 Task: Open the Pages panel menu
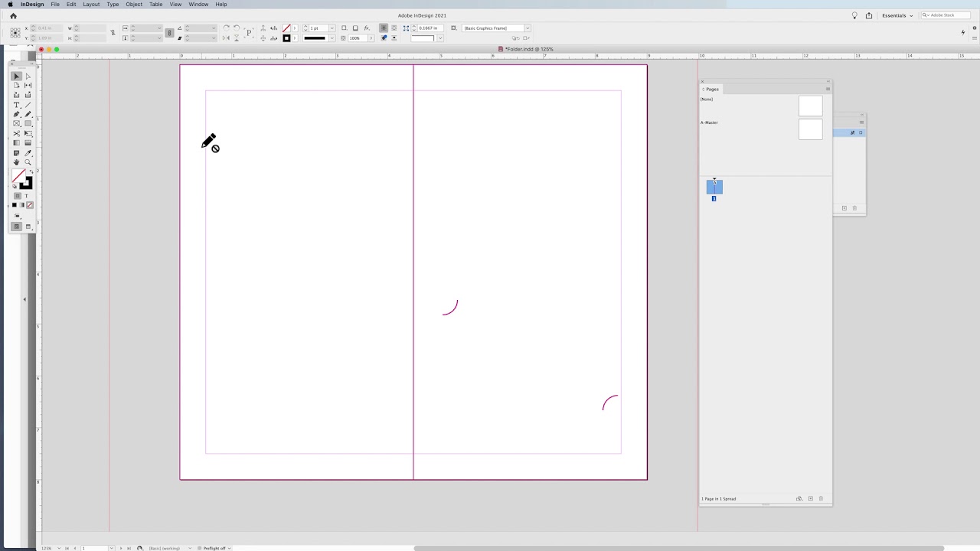[828, 90]
